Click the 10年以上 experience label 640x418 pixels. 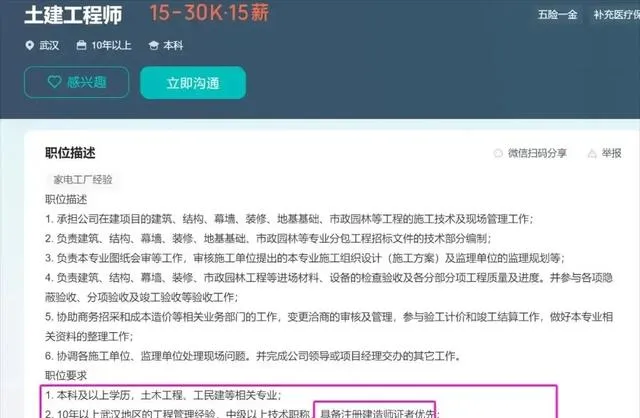click(111, 45)
